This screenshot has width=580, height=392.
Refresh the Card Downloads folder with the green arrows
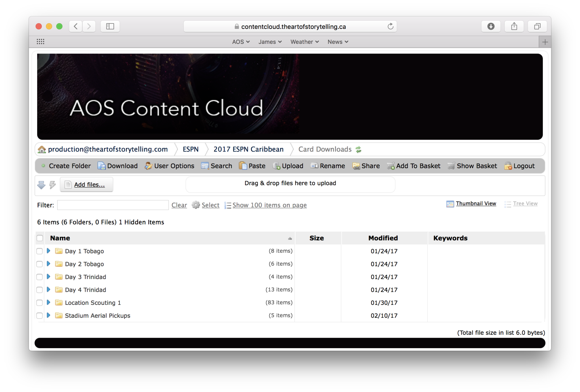tap(359, 149)
